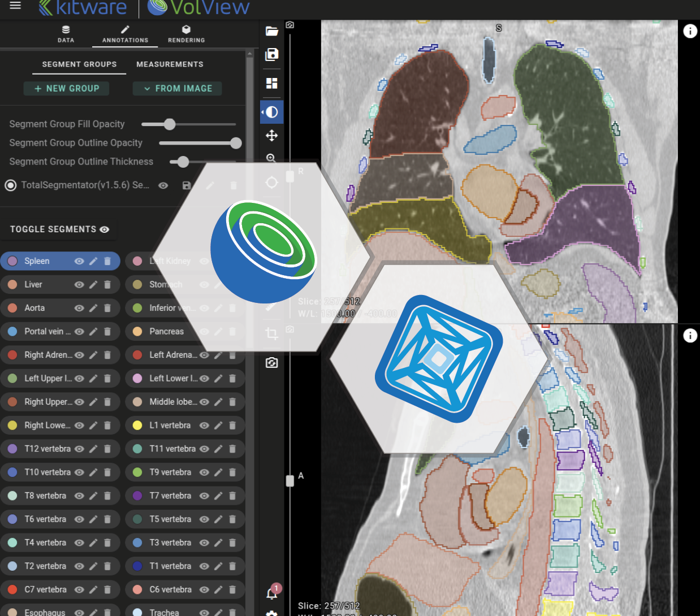This screenshot has height=616, width=700.
Task: Select the Right Lower lobe segment row
Action: [x=60, y=426]
